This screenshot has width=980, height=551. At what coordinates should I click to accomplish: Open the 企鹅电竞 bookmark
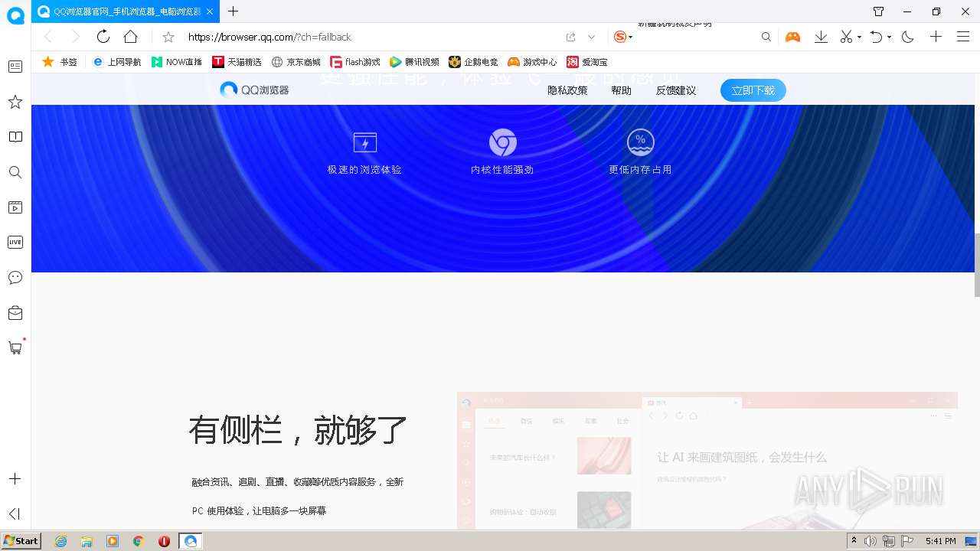[473, 62]
